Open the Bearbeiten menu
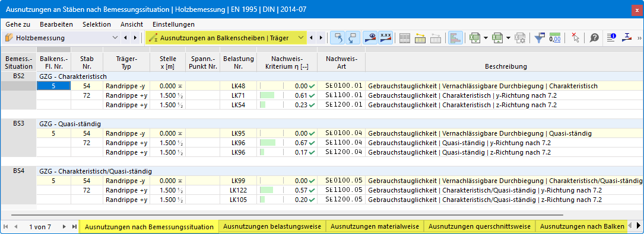Image resolution: width=644 pixels, height=234 pixels. [x=56, y=24]
